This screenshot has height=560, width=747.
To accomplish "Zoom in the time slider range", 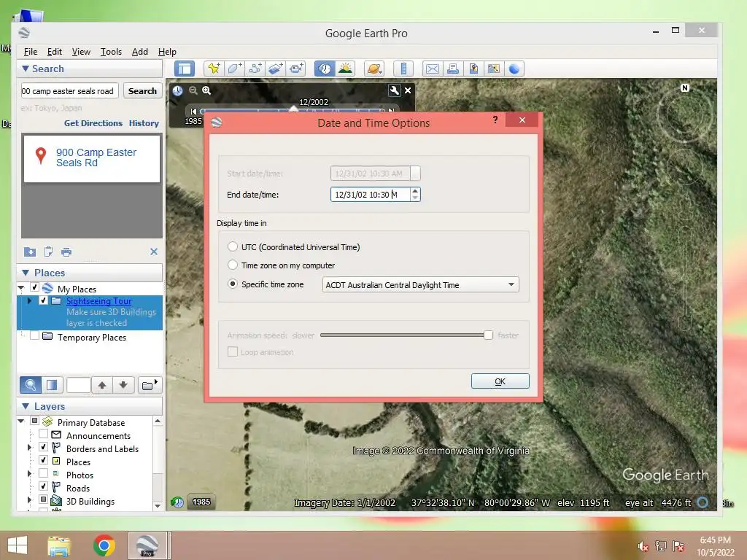I will pyautogui.click(x=206, y=90).
